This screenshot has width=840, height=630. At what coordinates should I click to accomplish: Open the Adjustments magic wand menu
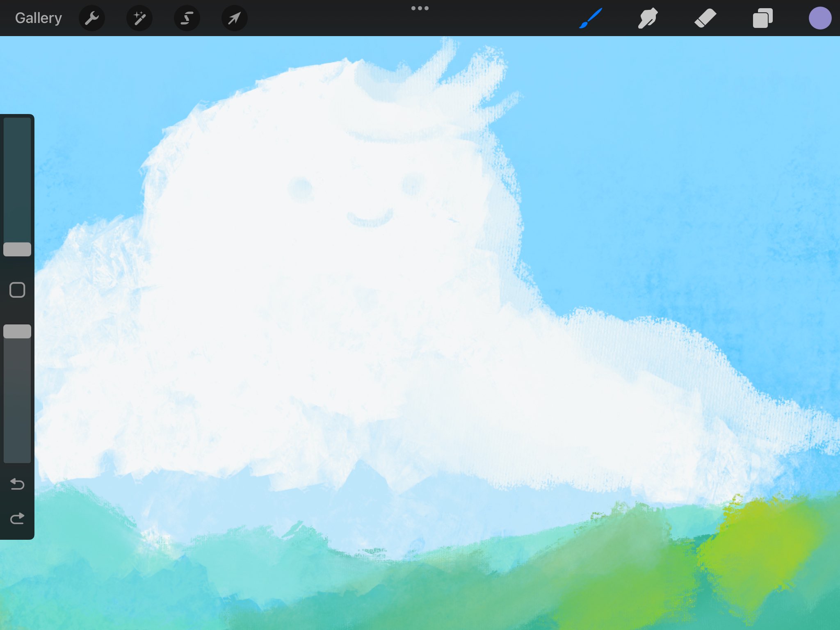pyautogui.click(x=139, y=18)
